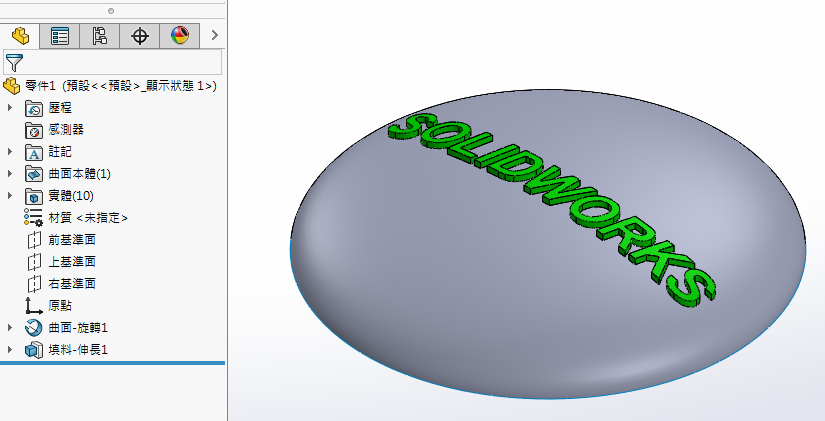825x421 pixels.
Task: Select the 零件1 part root node
Action: 120,86
